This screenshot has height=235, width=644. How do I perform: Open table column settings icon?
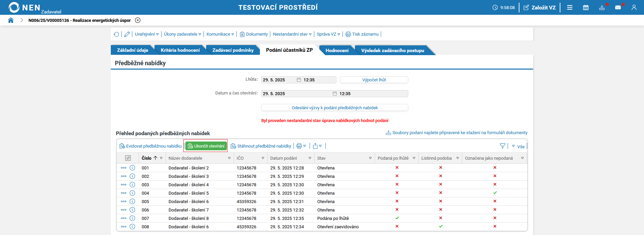tap(128, 158)
